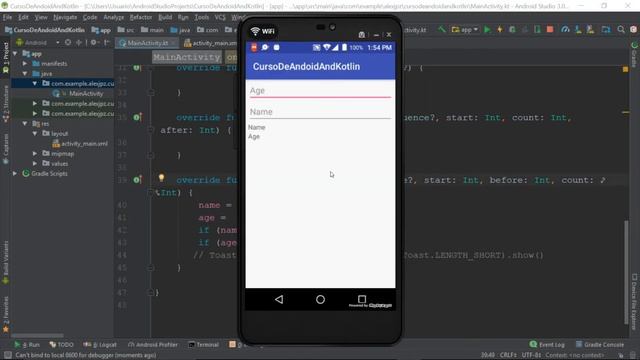The width and height of the screenshot is (640, 360).
Task: Expand Gradle Scripts node
Action: [15, 173]
